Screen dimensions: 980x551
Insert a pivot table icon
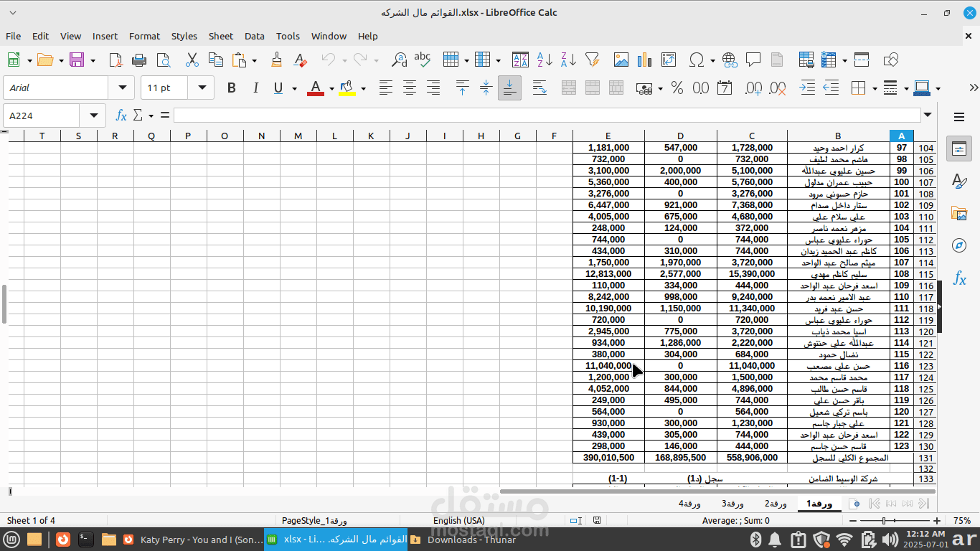[669, 60]
